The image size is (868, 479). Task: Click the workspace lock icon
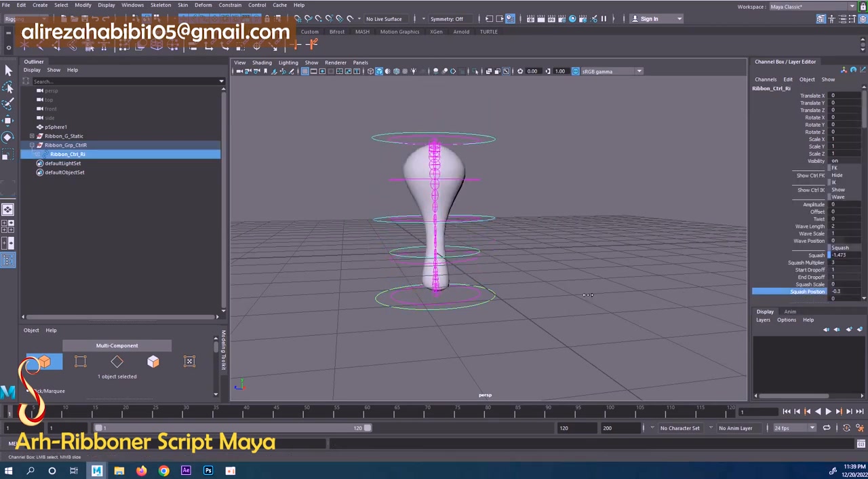861,7
